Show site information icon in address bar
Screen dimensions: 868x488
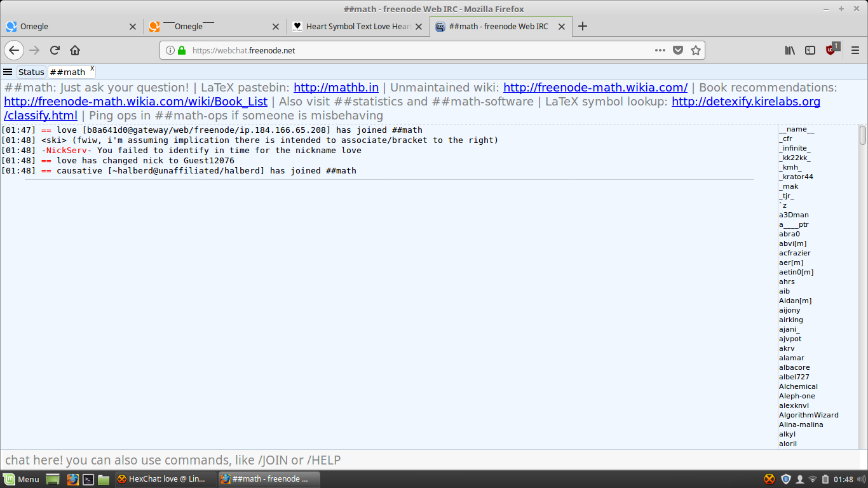(170, 50)
